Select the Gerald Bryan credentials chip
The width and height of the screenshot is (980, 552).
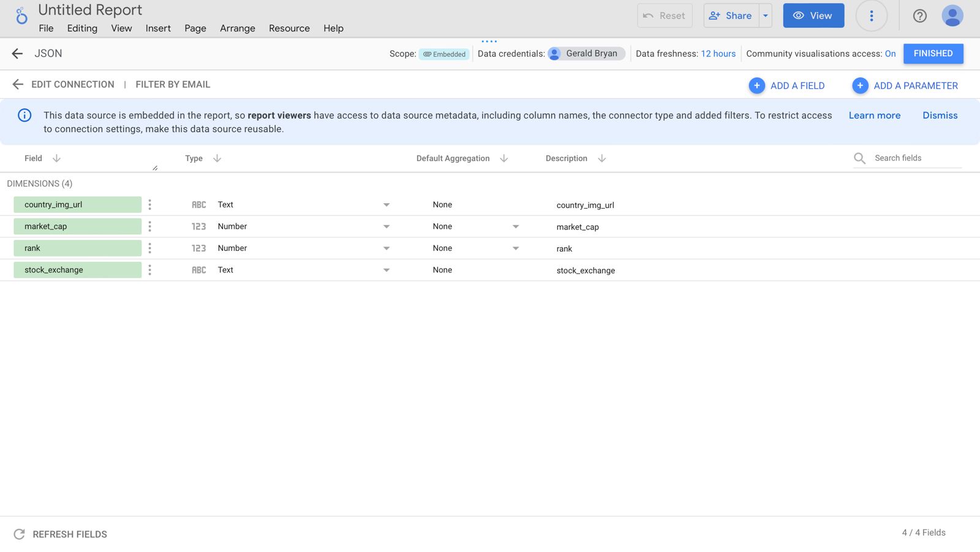pyautogui.click(x=586, y=54)
